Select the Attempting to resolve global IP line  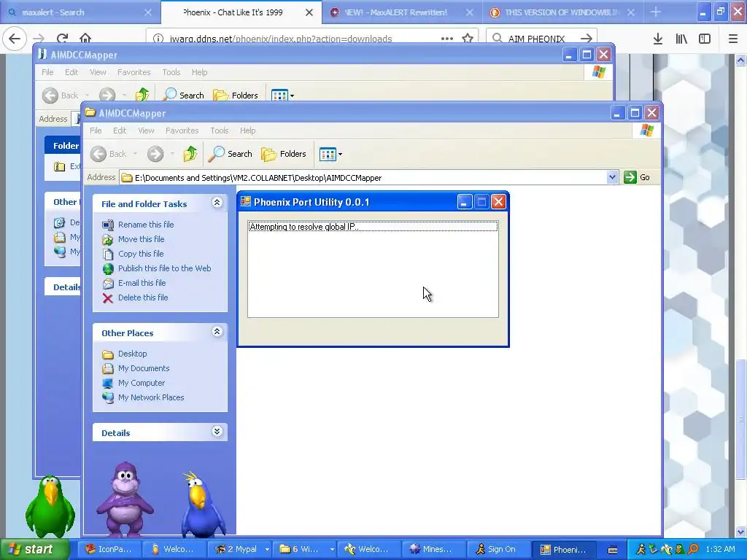(373, 227)
